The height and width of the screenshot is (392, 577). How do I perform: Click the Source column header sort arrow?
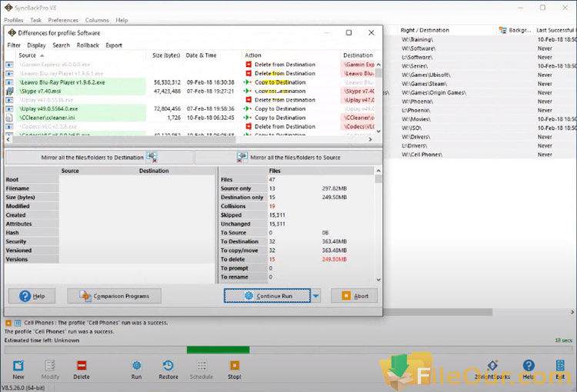click(x=42, y=55)
